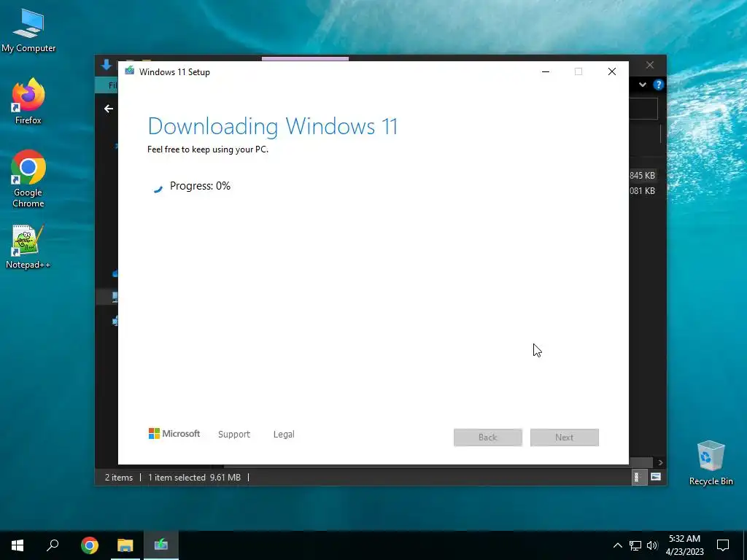
Task: Close the Windows 11 Setup window
Action: tap(612, 71)
